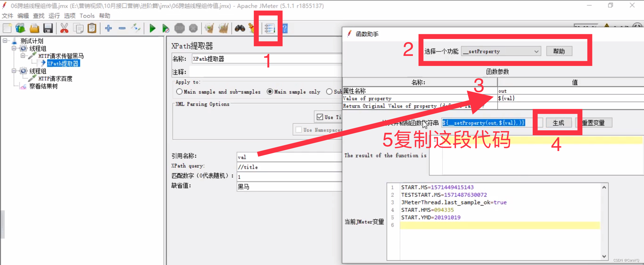Screen dimensions: 644x265
Task: Collapse all nodes with the minus icon
Action: click(x=122, y=28)
